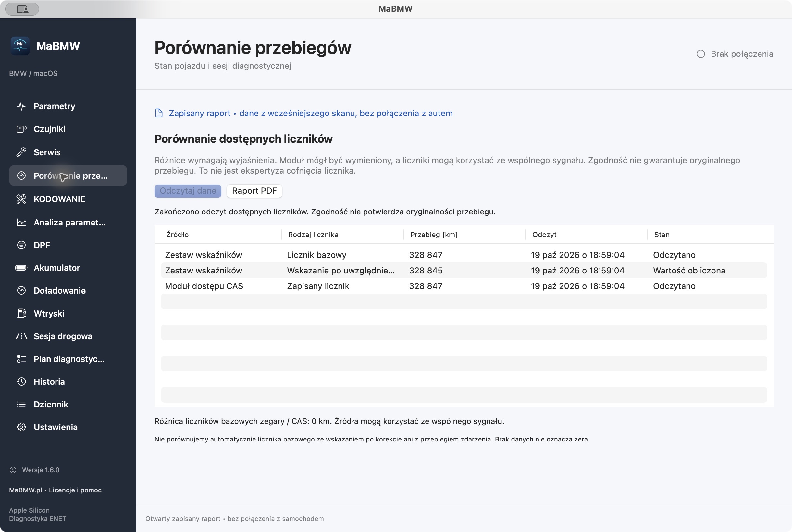The height and width of the screenshot is (532, 792).
Task: Select the Moduł dostępu CAS row
Action: point(464,286)
